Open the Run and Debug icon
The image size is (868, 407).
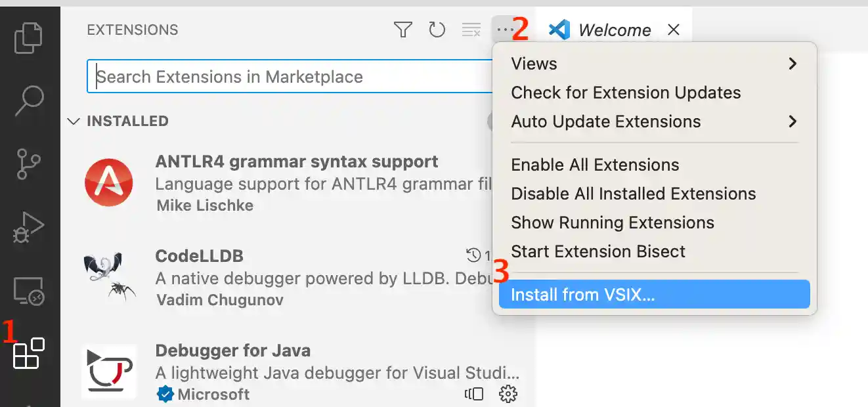(29, 226)
